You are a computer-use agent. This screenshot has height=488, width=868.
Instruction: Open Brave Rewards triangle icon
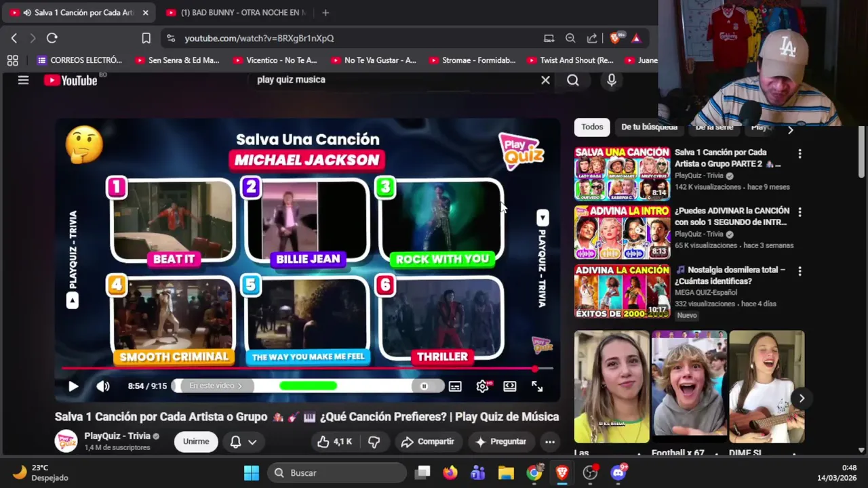[636, 39]
